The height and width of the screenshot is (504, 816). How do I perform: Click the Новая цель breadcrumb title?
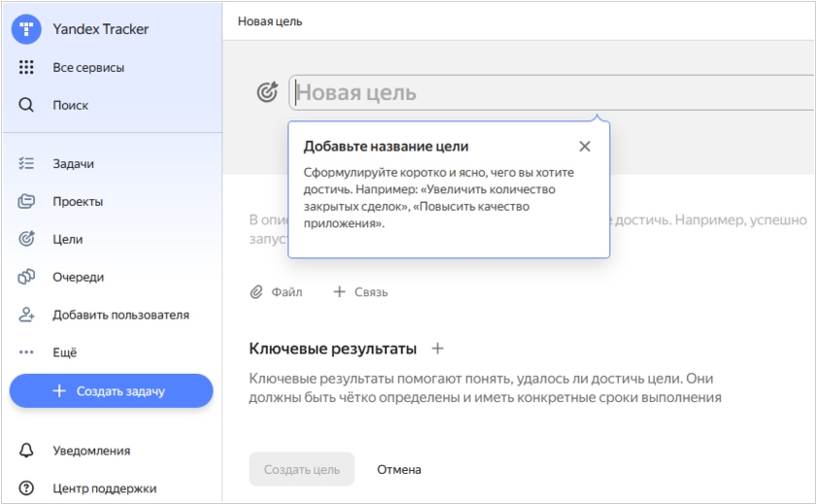pos(269,21)
